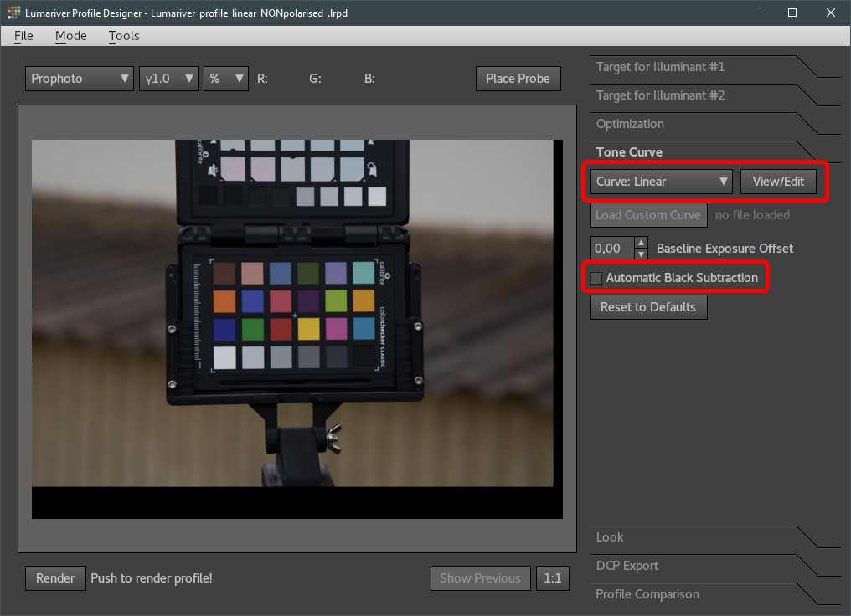Open the gamma γ1.0 dropdown
The image size is (851, 616).
pos(168,79)
